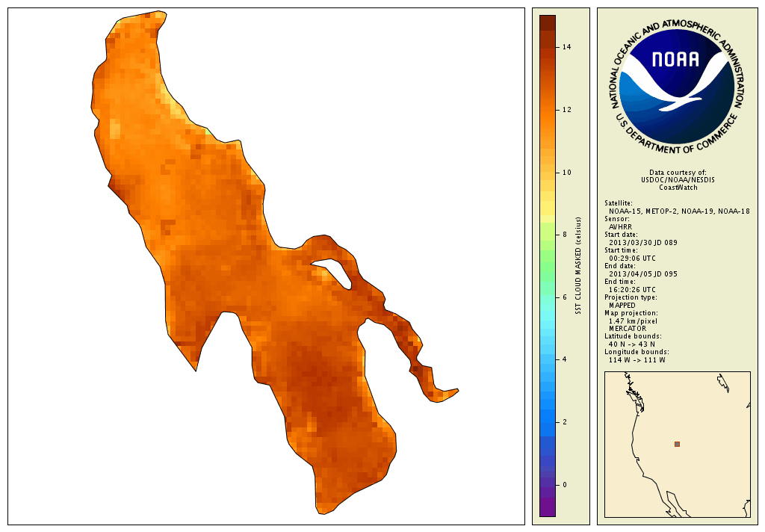The width and height of the screenshot is (765, 532).
Task: Click the 4 tick label on the color scale
Action: pos(565,359)
